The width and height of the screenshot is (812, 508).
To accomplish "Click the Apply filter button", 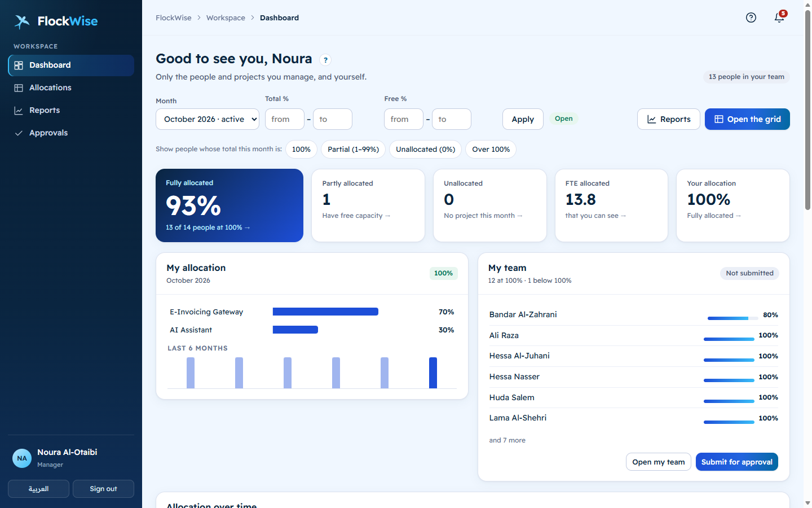I will (523, 119).
